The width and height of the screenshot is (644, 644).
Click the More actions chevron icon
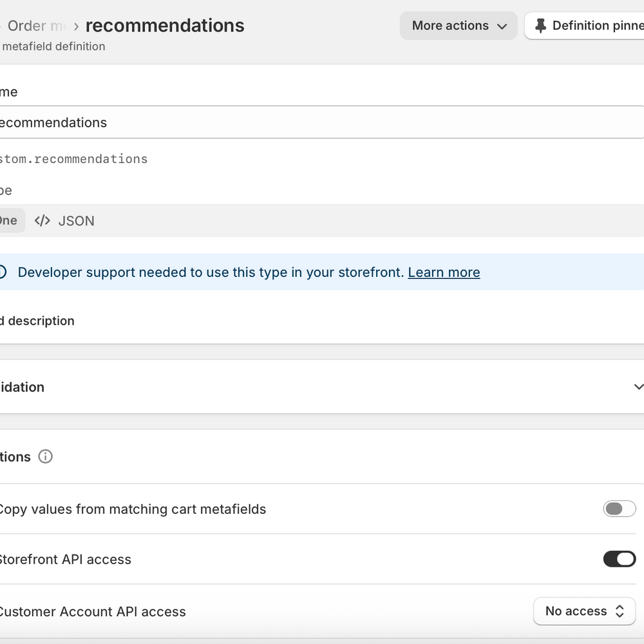502,26
